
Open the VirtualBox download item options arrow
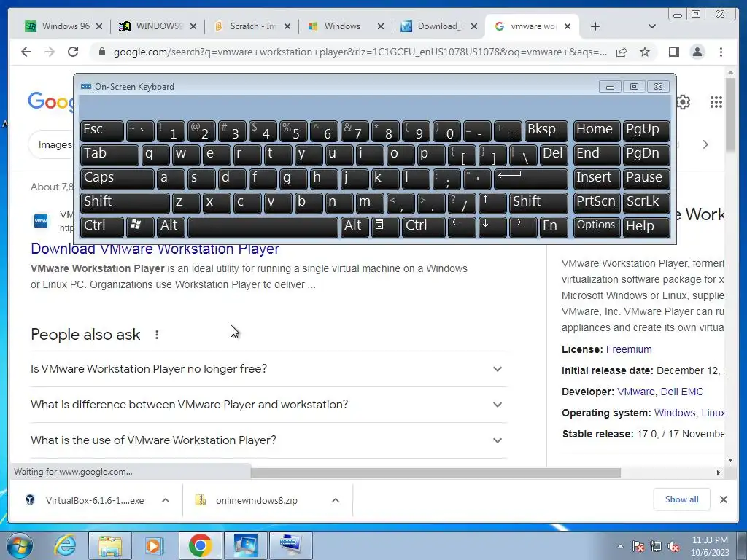(166, 500)
